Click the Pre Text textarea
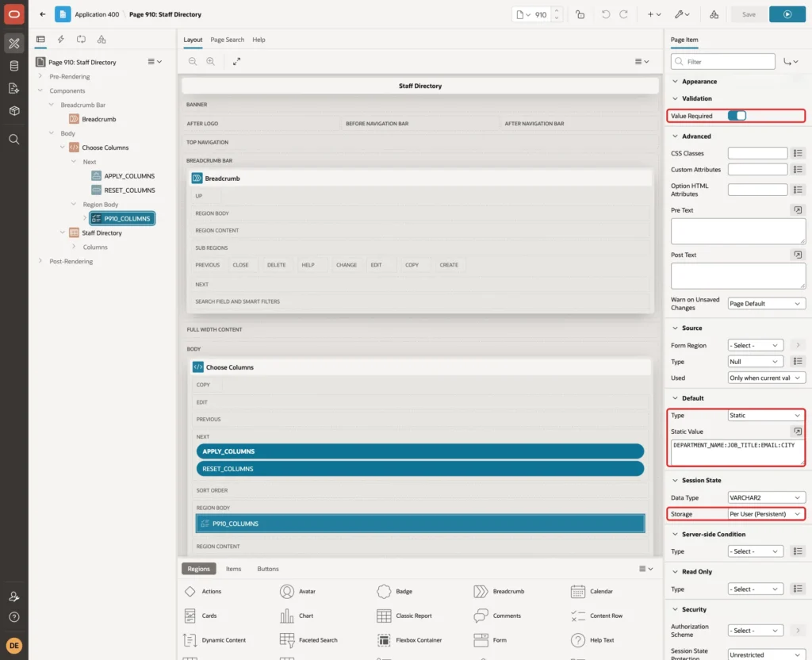 738,231
